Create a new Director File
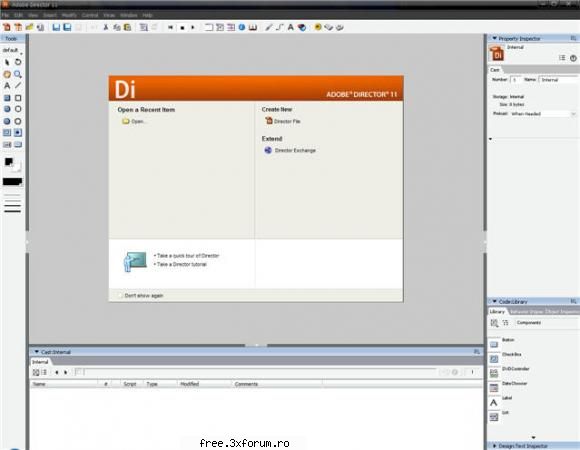This screenshot has width=580, height=450. coord(283,121)
